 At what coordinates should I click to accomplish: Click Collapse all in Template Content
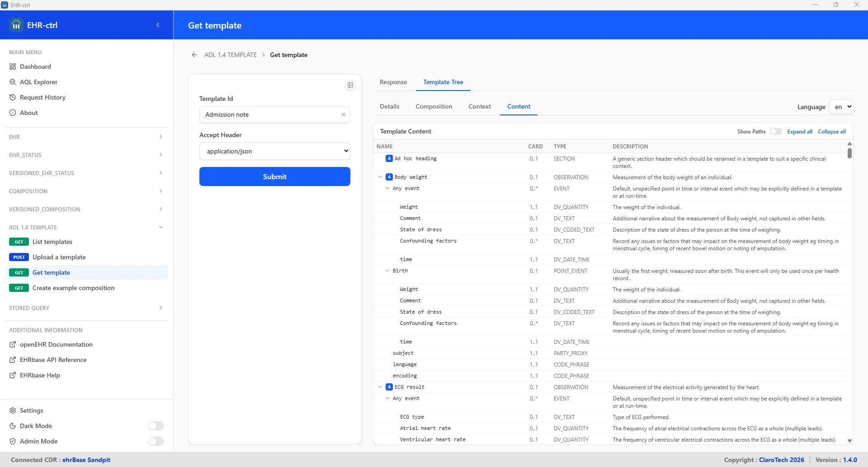(x=832, y=132)
